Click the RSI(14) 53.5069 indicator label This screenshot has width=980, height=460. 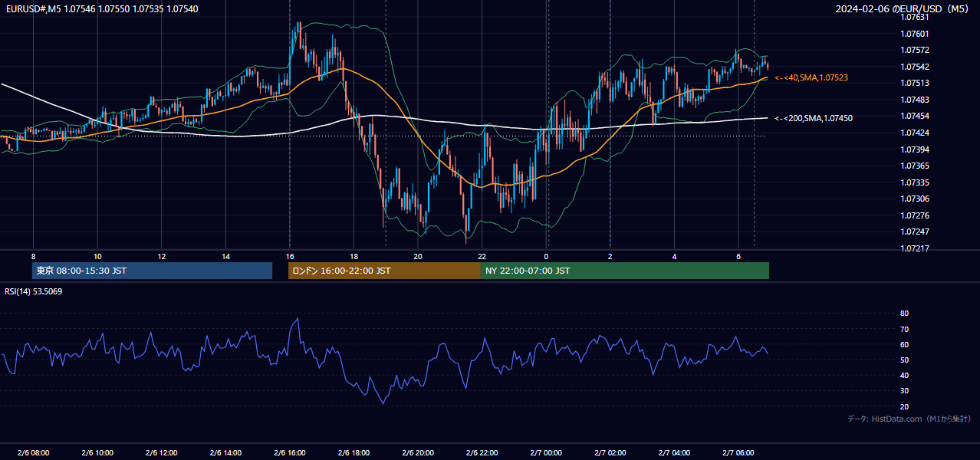point(34,291)
